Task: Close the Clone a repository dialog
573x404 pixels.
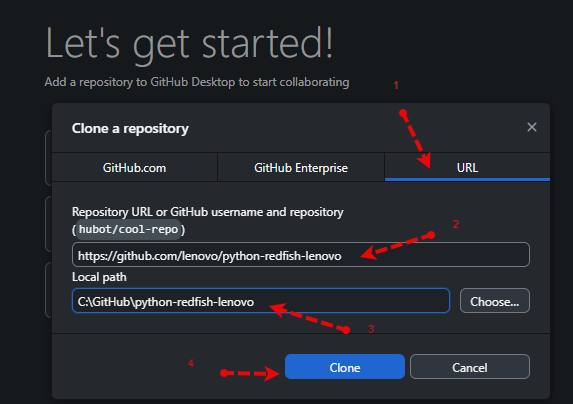Action: coord(532,127)
